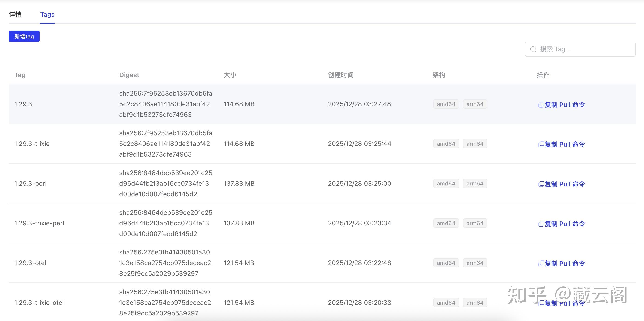Click copy icon for 1.29.3-otel row
Viewport: 644px width, 321px height.
[541, 263]
